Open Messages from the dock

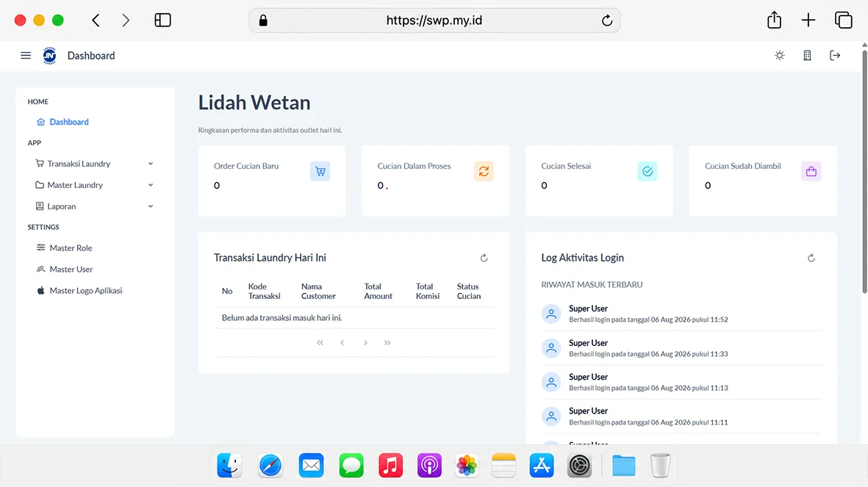351,466
